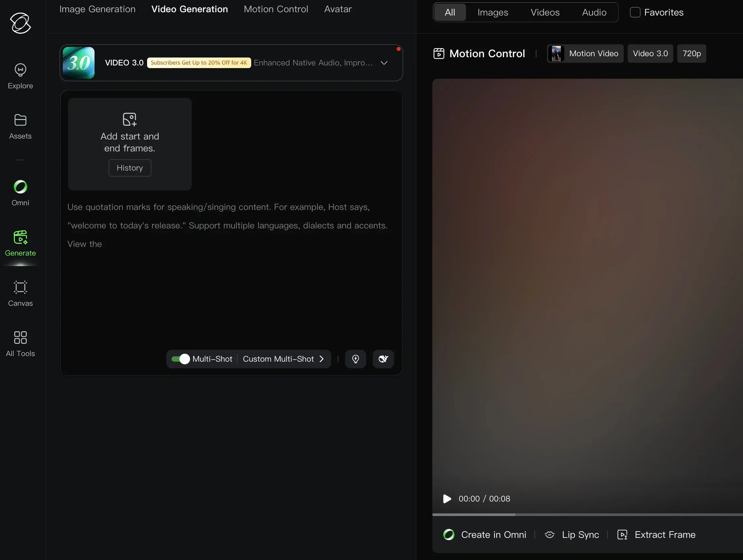Open Custom Multi-Shot settings

[x=283, y=359]
